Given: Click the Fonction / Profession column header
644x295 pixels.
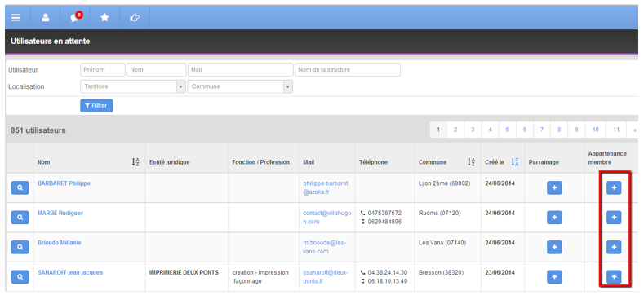Looking at the screenshot, I should click(x=261, y=162).
